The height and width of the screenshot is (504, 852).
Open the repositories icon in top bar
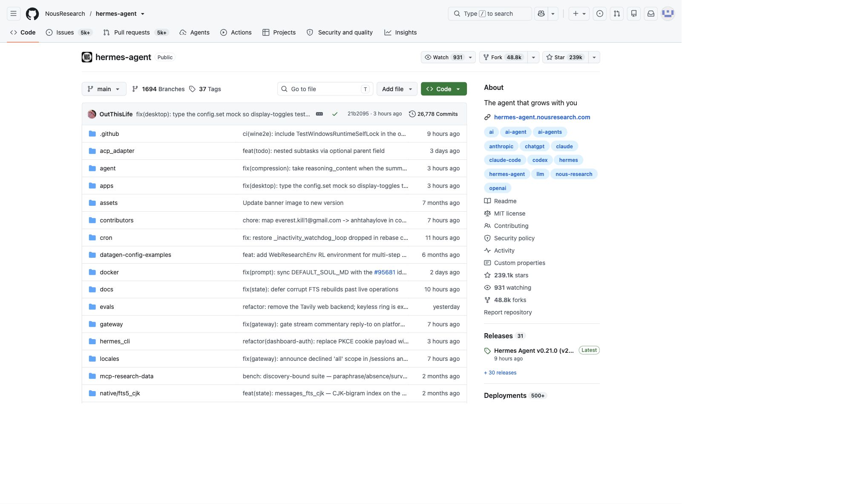634,14
